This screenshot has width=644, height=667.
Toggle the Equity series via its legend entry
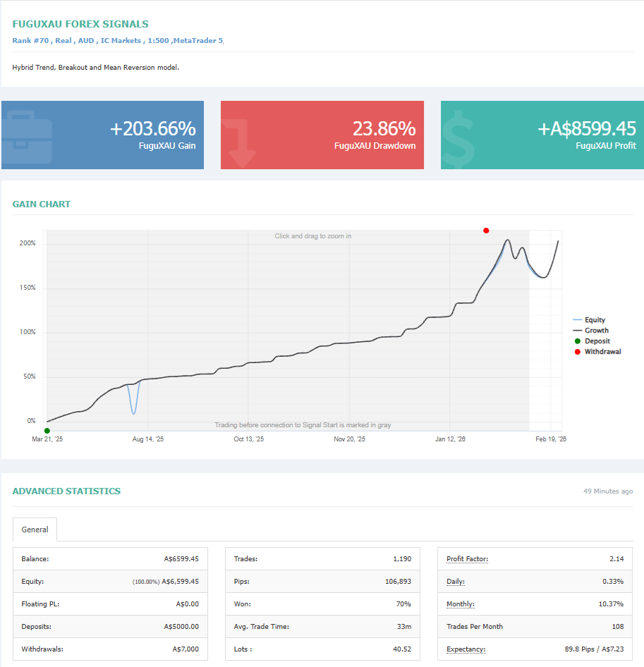coord(595,319)
